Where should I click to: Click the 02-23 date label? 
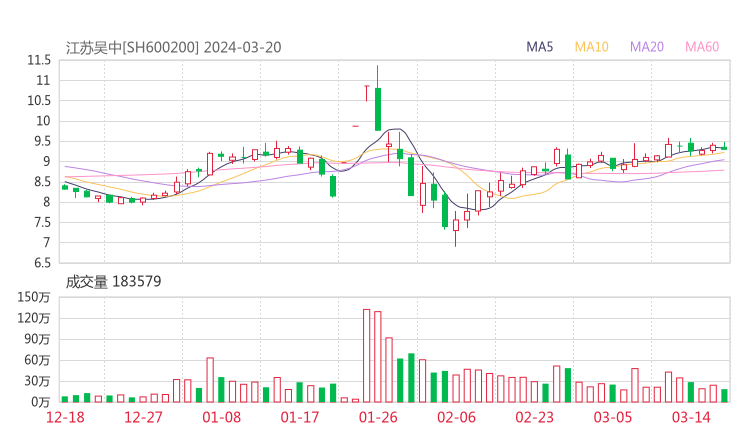[x=534, y=417]
